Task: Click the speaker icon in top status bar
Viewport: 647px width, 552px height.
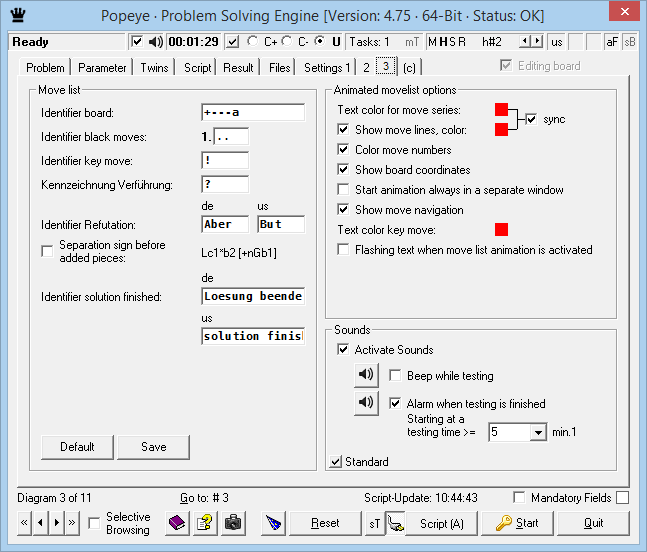Action: coord(156,42)
